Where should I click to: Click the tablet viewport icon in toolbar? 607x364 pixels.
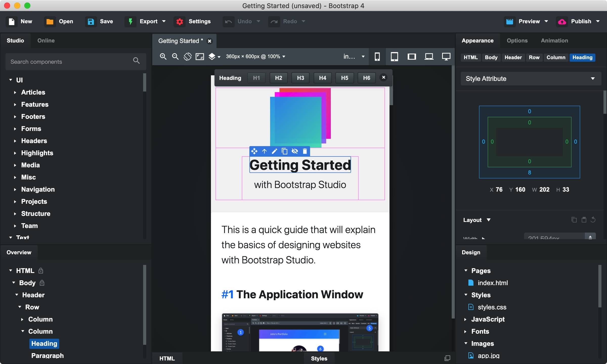point(394,56)
